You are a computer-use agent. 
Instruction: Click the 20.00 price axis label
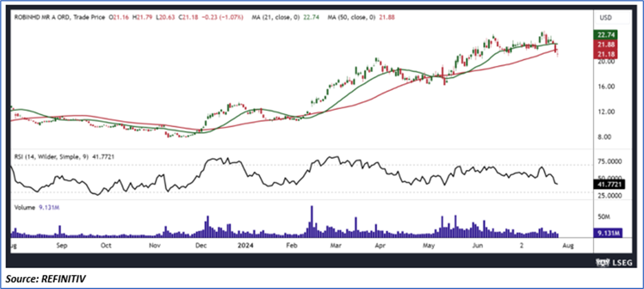point(608,62)
